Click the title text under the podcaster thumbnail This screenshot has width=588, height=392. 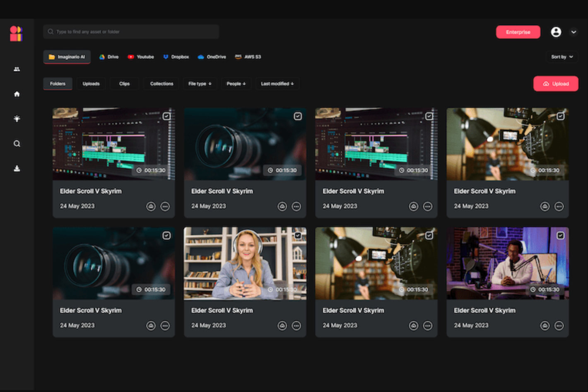tap(484, 310)
